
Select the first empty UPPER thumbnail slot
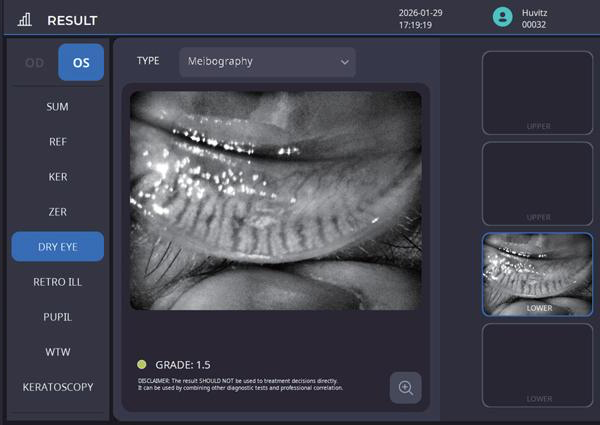pos(537,93)
